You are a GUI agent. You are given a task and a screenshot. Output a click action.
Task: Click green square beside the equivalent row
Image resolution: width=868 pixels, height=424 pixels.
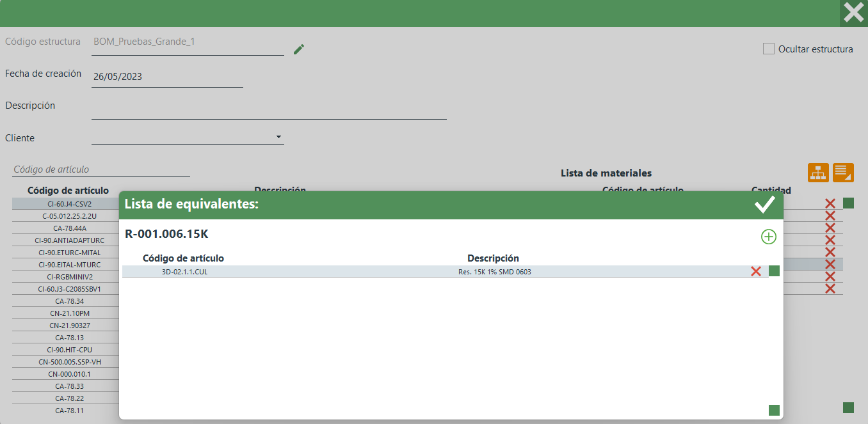(x=774, y=271)
